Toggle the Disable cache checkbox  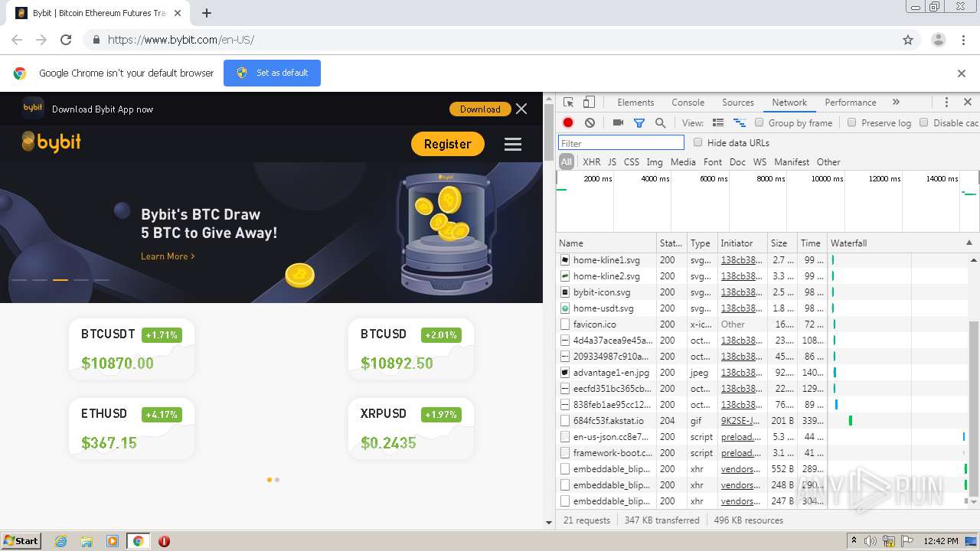pos(923,122)
